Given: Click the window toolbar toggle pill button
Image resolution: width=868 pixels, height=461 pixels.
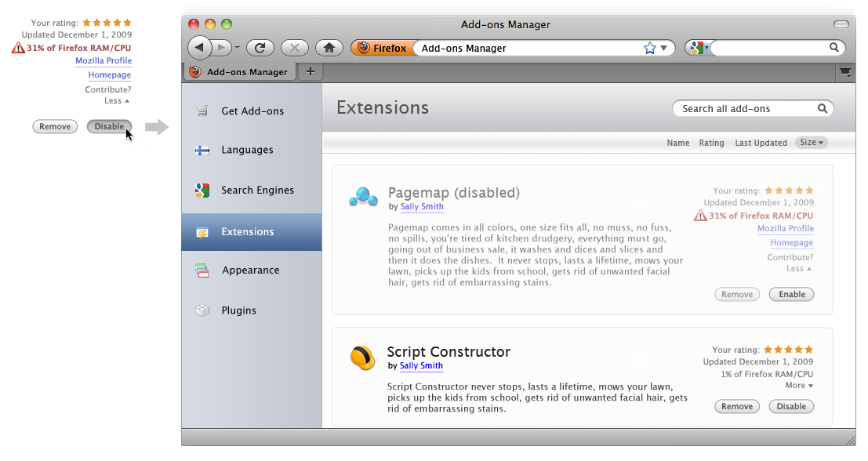Looking at the screenshot, I should coord(841,24).
